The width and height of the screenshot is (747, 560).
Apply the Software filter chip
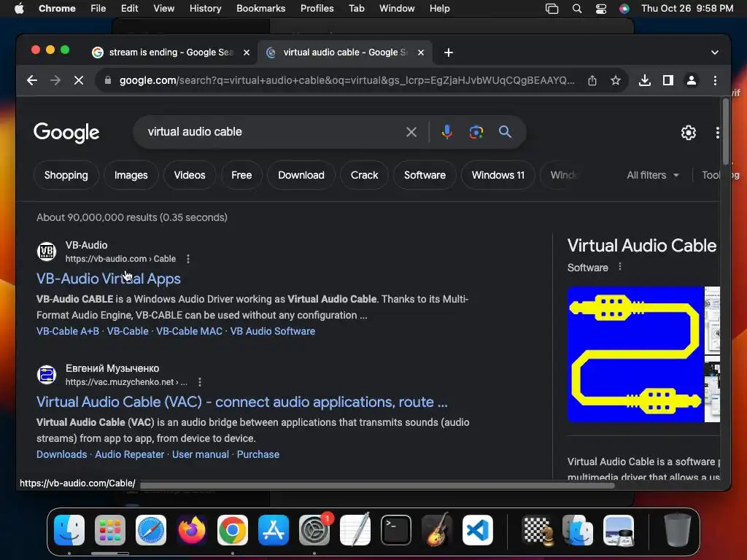click(x=425, y=175)
